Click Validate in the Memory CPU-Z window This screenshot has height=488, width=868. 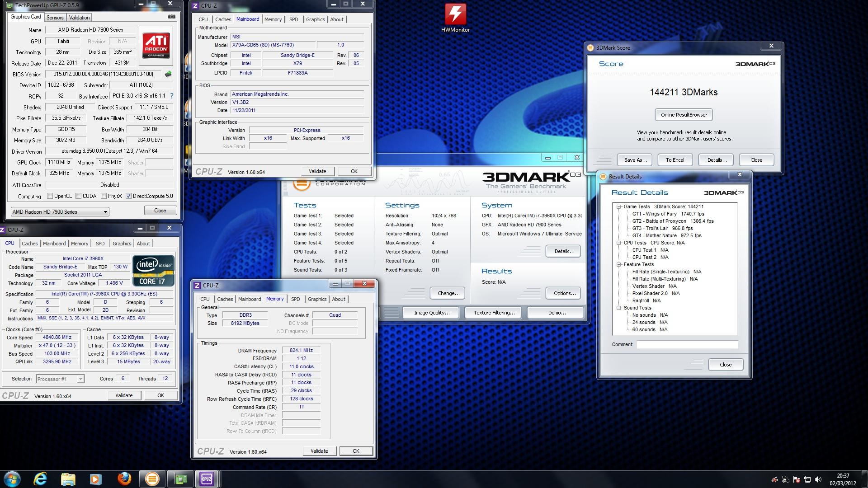319,451
